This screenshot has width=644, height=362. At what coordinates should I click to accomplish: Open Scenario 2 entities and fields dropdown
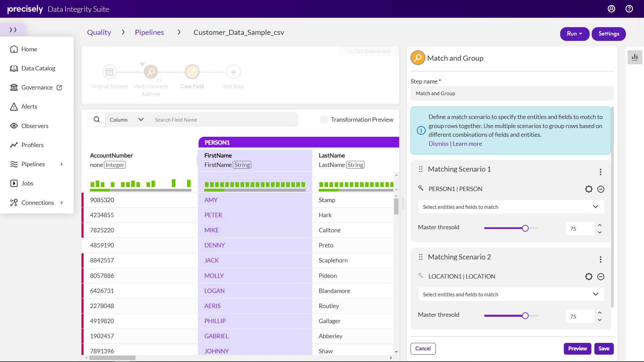click(511, 295)
